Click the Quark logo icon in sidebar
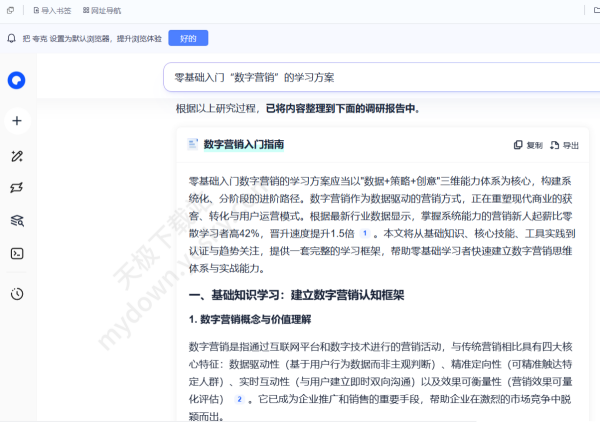The image size is (600, 422). click(17, 80)
